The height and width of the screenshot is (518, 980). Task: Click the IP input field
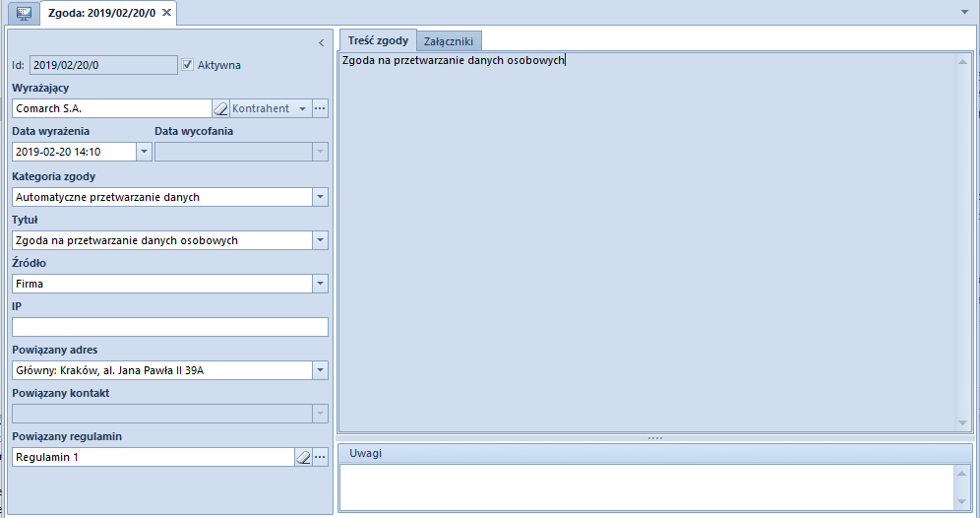tap(170, 327)
